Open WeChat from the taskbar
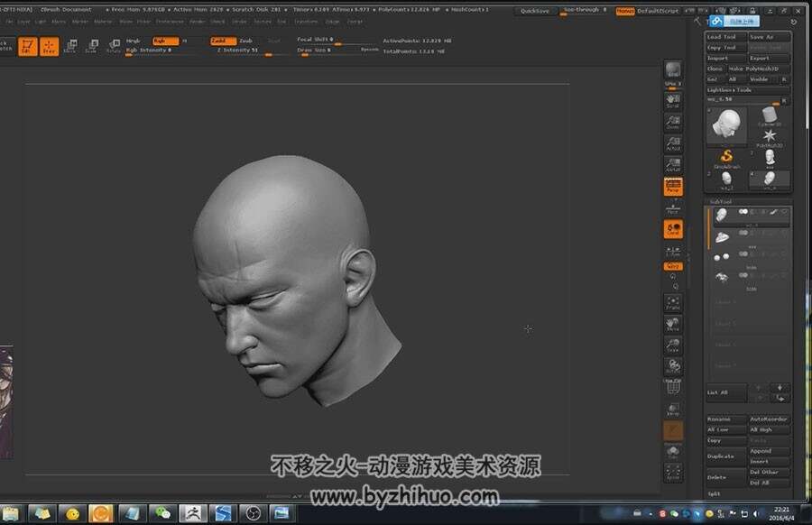Viewport: 812px width, 525px height. (163, 513)
